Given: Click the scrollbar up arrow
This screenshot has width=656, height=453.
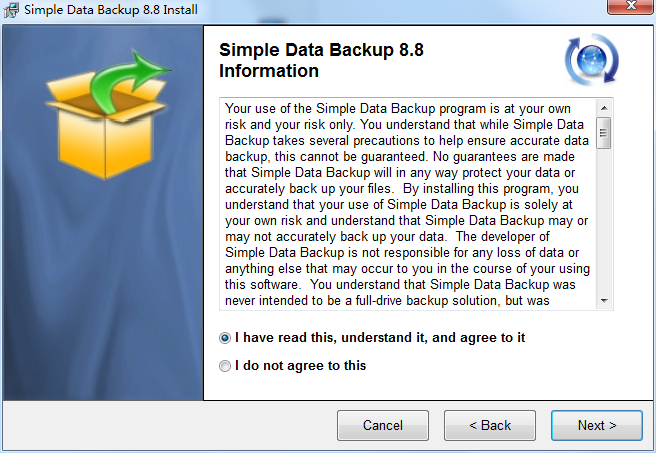Looking at the screenshot, I should (604, 108).
